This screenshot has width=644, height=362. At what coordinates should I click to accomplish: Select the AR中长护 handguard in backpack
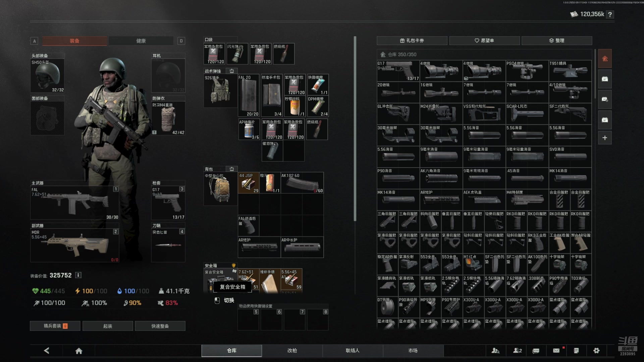coord(302,247)
